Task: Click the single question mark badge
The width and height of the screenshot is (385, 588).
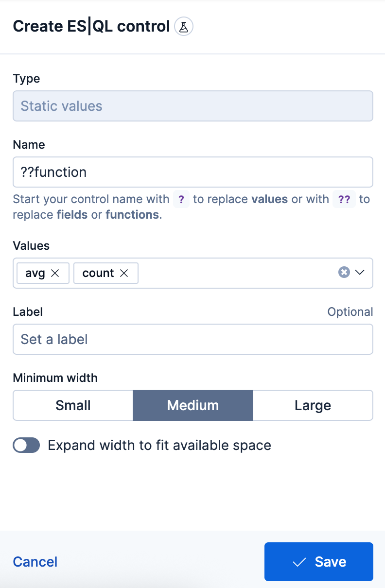Action: pyautogui.click(x=180, y=199)
